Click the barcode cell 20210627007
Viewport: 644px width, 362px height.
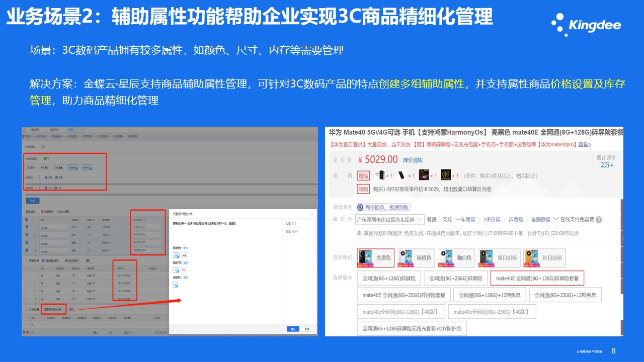(x=124, y=284)
